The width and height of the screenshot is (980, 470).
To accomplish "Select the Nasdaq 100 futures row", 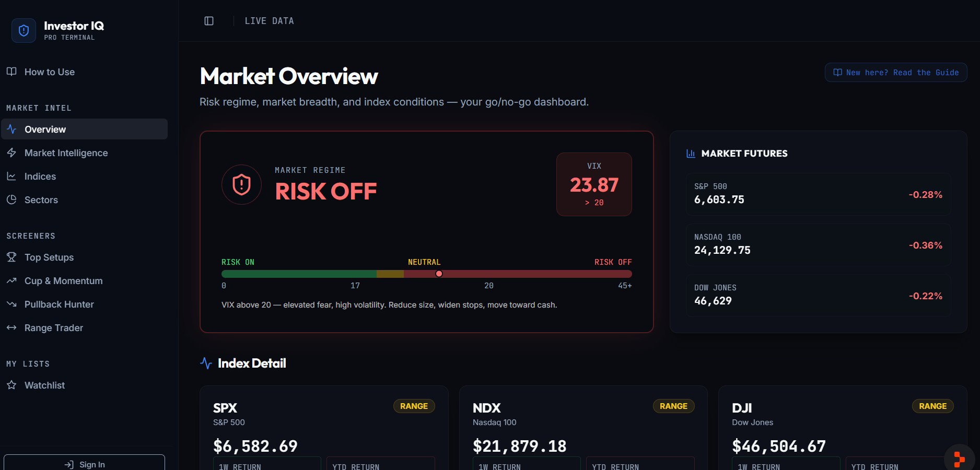I will click(x=818, y=244).
